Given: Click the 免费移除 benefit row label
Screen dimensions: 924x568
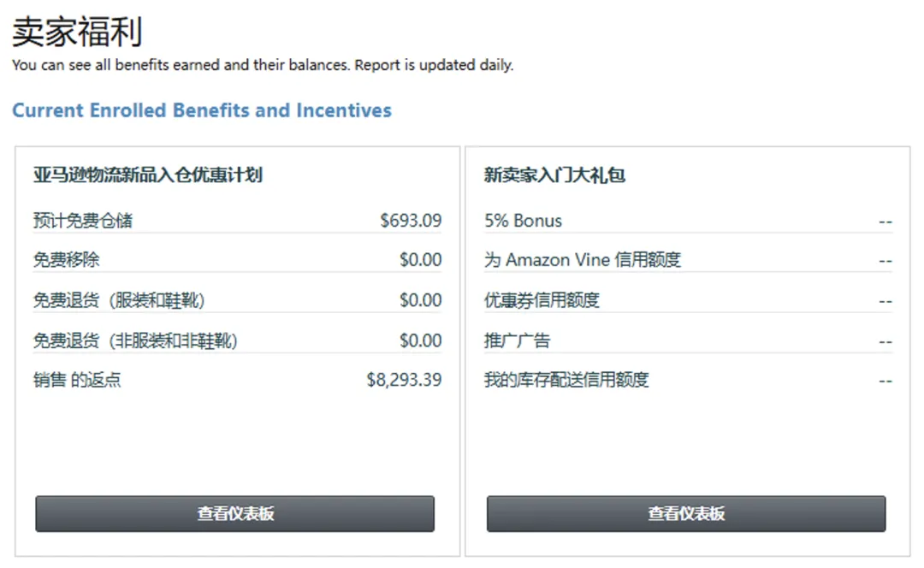Looking at the screenshot, I should pos(67,260).
